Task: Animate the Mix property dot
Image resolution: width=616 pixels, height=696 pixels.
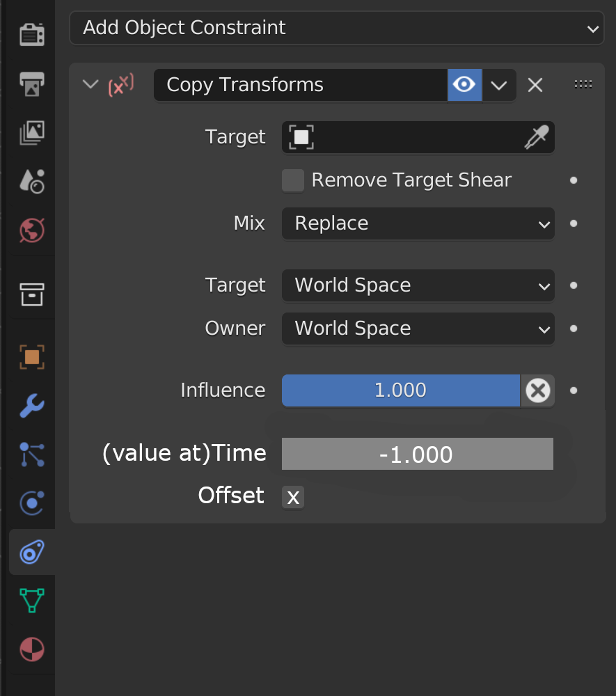Action: 574,223
